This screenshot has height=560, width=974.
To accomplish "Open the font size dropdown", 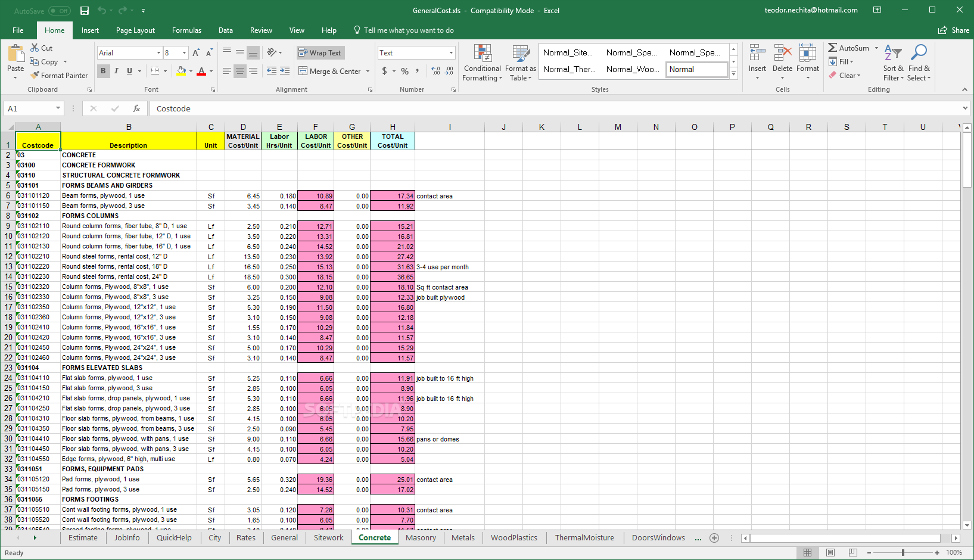I will tap(184, 53).
